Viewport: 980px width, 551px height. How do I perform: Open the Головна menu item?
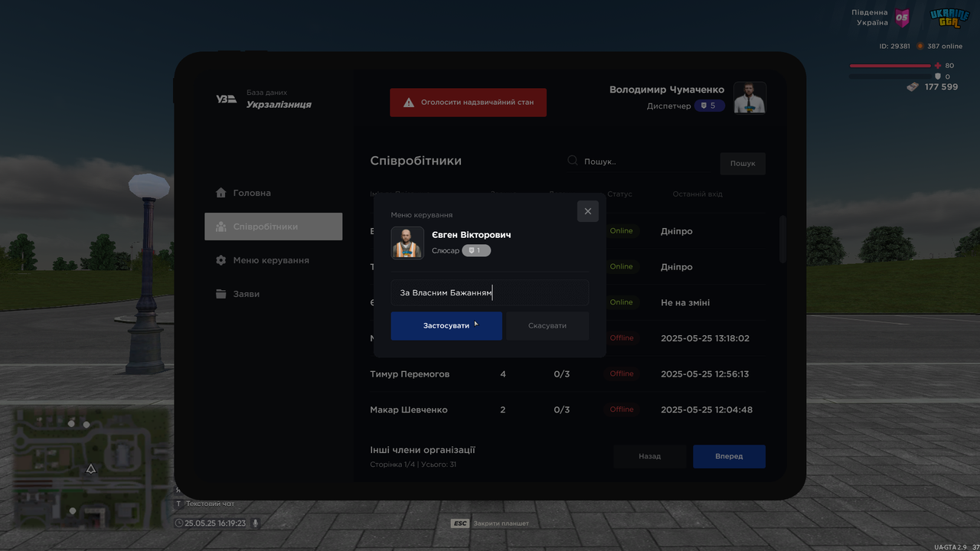pyautogui.click(x=273, y=193)
